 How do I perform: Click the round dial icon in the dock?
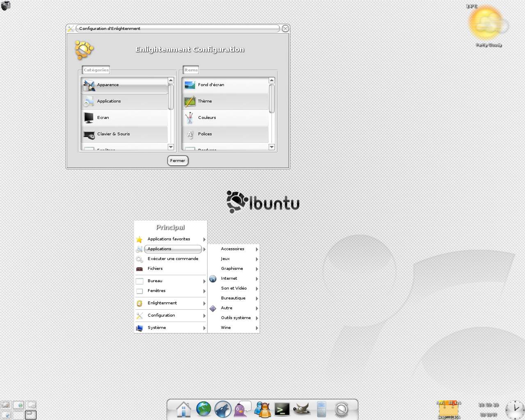[341, 409]
